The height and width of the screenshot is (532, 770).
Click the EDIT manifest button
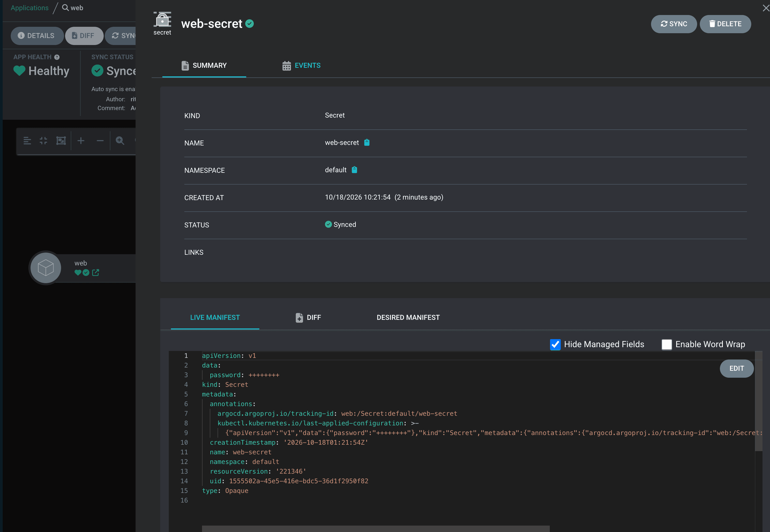[x=737, y=368]
